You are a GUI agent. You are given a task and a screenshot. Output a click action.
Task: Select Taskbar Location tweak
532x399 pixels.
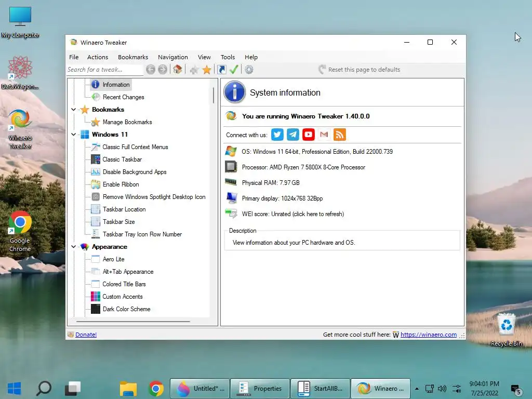pos(124,209)
